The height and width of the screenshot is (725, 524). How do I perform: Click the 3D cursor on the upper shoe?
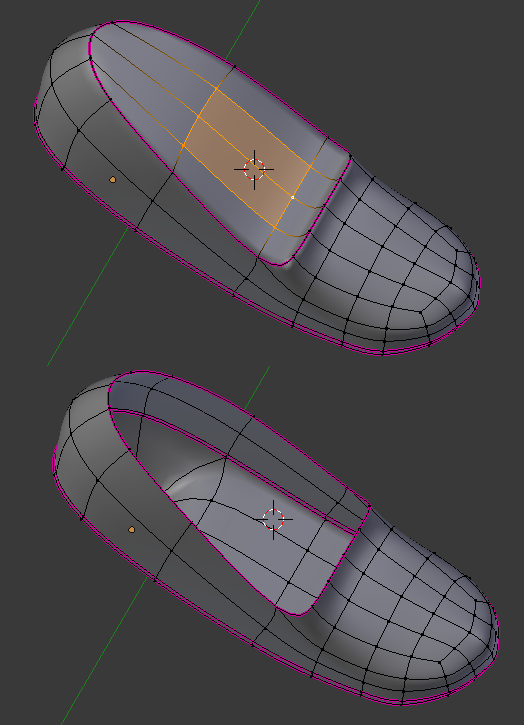(254, 169)
